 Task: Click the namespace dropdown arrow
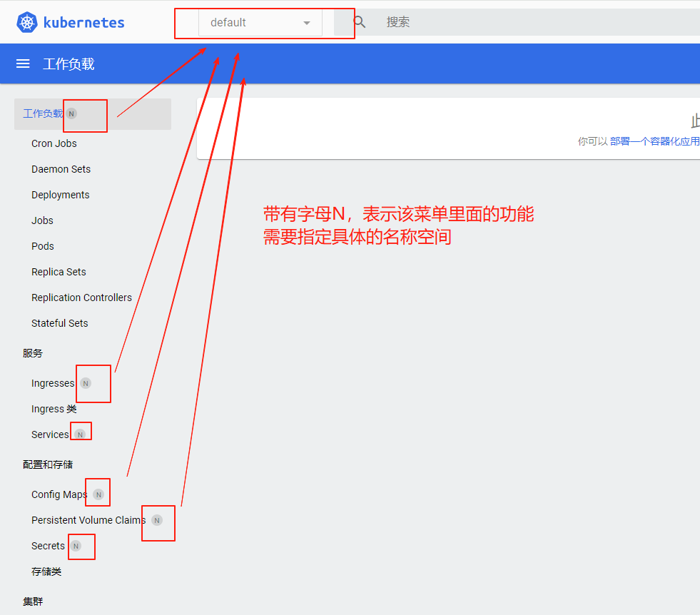tap(307, 23)
